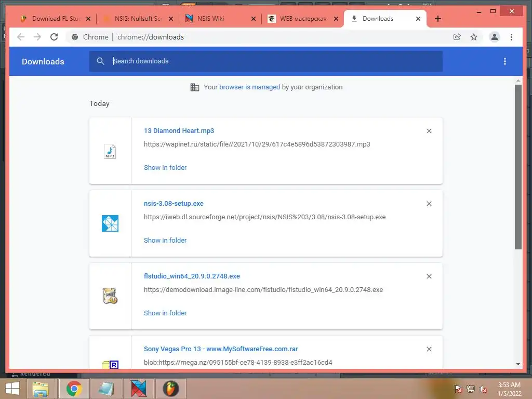
Task: Open a new tab with the plus button
Action: click(437, 19)
